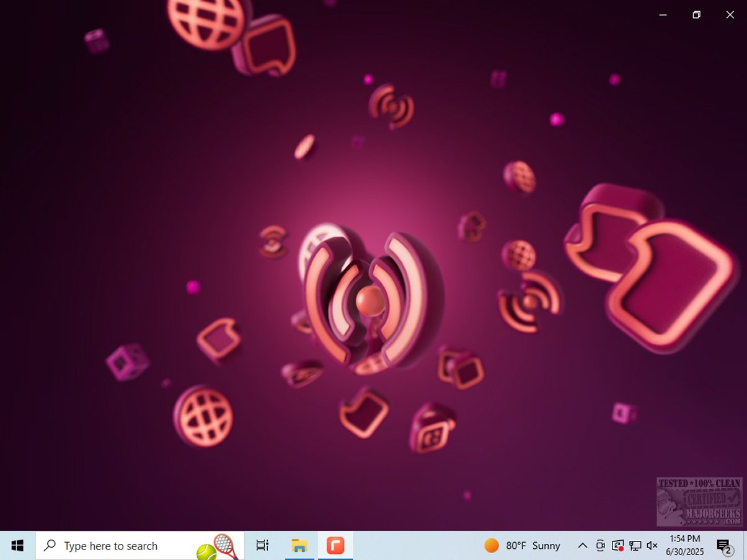Viewport: 747px width, 560px height.
Task: Open Task View from the taskbar
Action: pyautogui.click(x=262, y=546)
